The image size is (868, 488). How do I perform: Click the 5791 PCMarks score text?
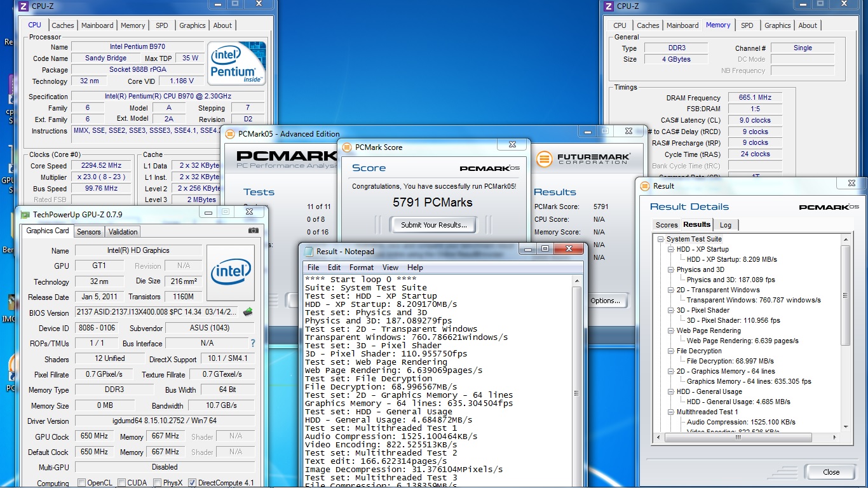[x=433, y=202]
